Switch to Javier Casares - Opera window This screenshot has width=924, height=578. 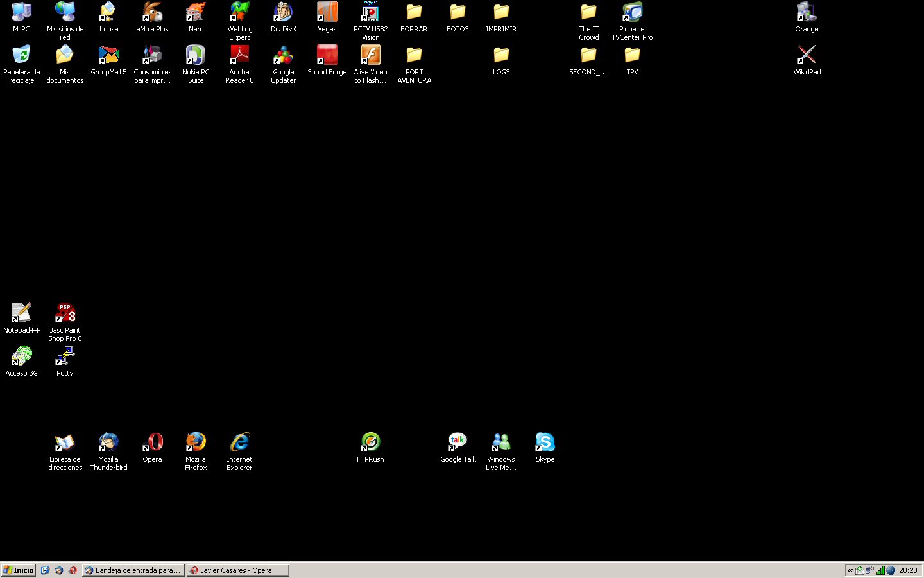[x=237, y=570]
